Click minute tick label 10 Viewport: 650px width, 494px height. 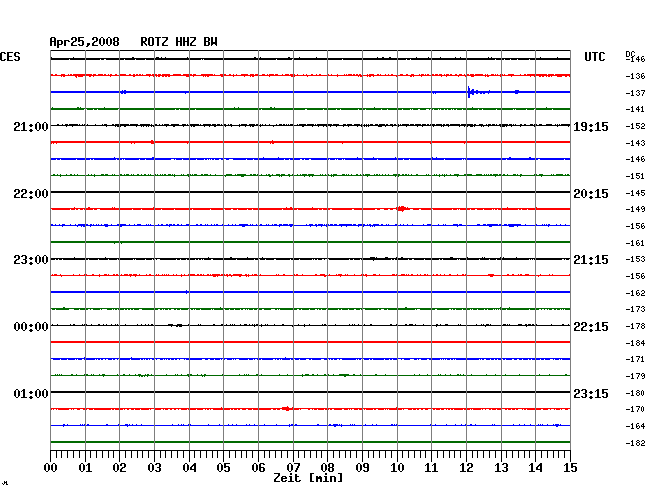pyautogui.click(x=397, y=468)
